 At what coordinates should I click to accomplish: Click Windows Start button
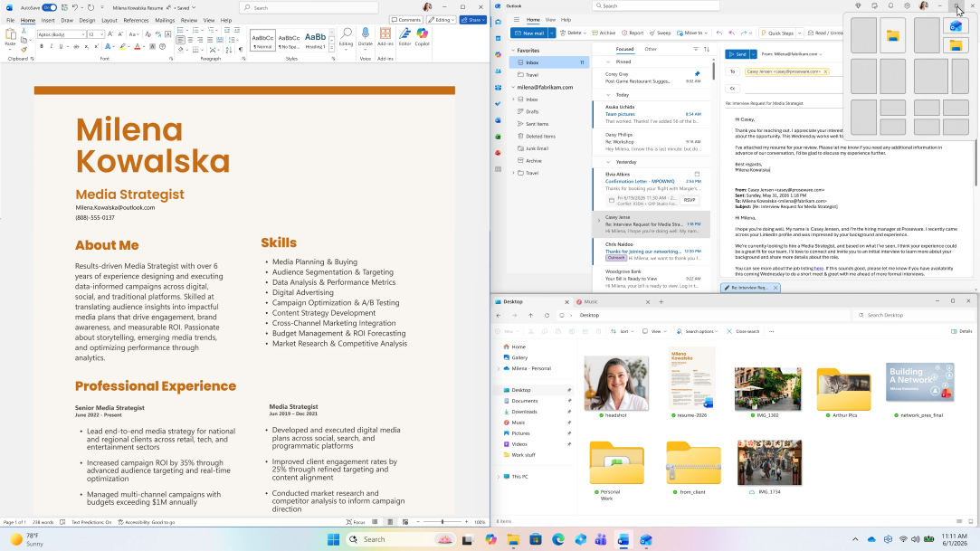coord(334,539)
